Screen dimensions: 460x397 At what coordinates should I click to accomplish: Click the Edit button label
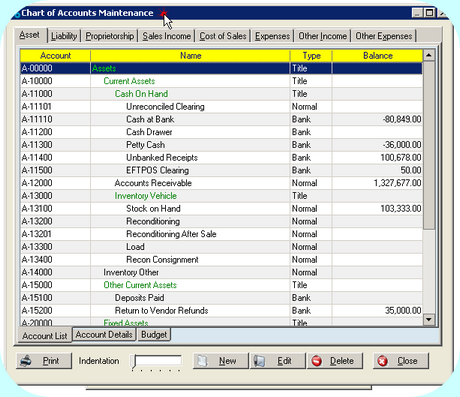284,361
